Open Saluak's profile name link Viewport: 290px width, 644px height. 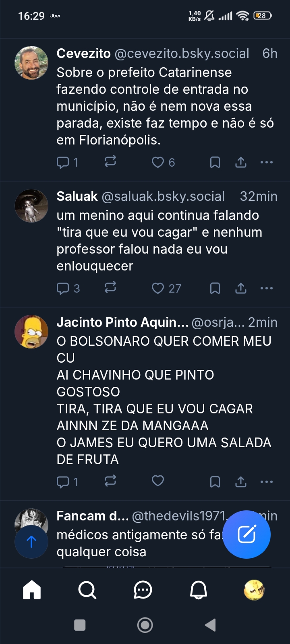point(77,196)
